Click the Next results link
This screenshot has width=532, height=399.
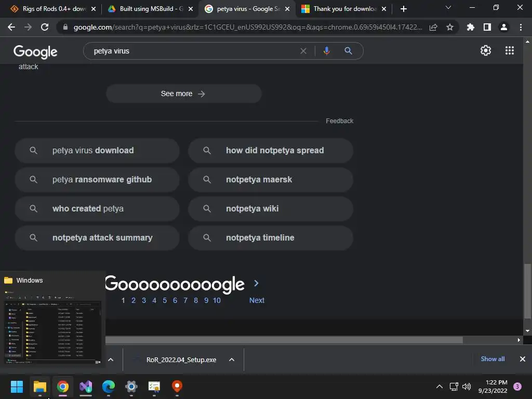[257, 300]
